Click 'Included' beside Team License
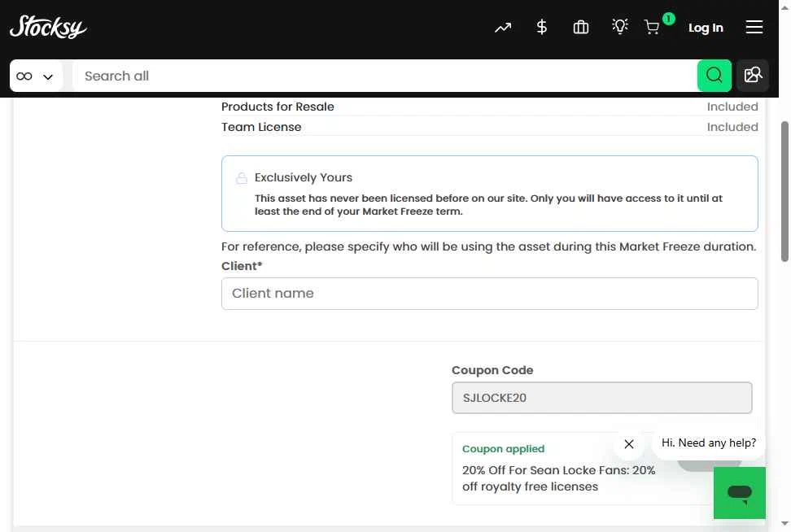Viewport: 791px width, 532px height. click(x=732, y=127)
